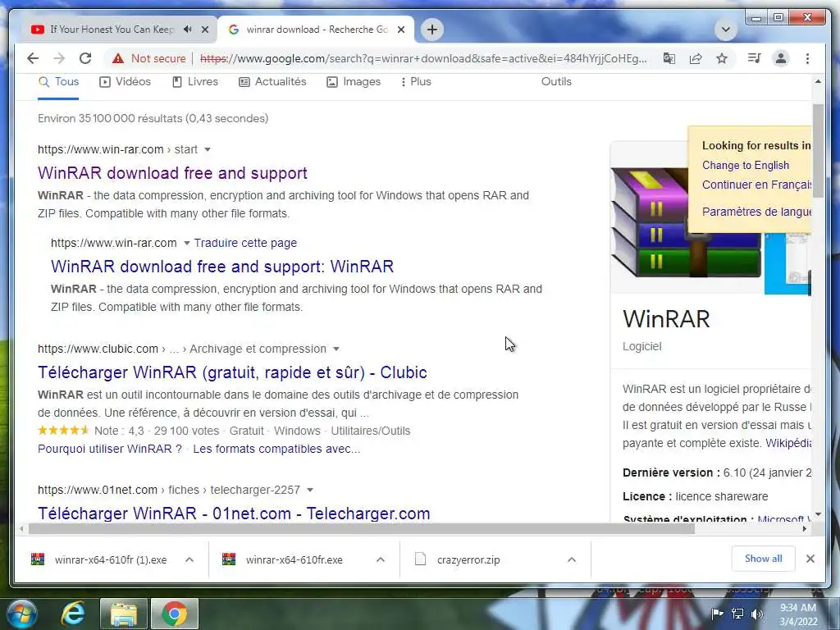840x630 pixels.
Task: Click the translate page icon in address bar
Action: [669, 58]
